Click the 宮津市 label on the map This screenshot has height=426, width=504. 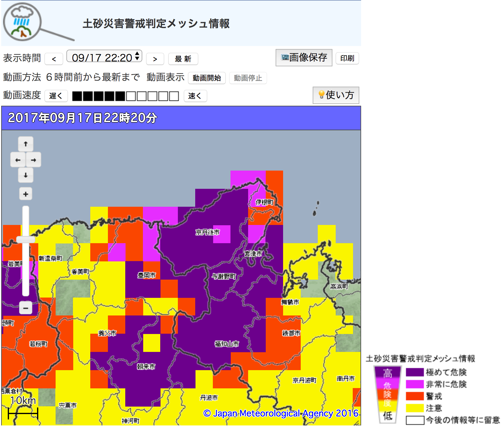253,254
